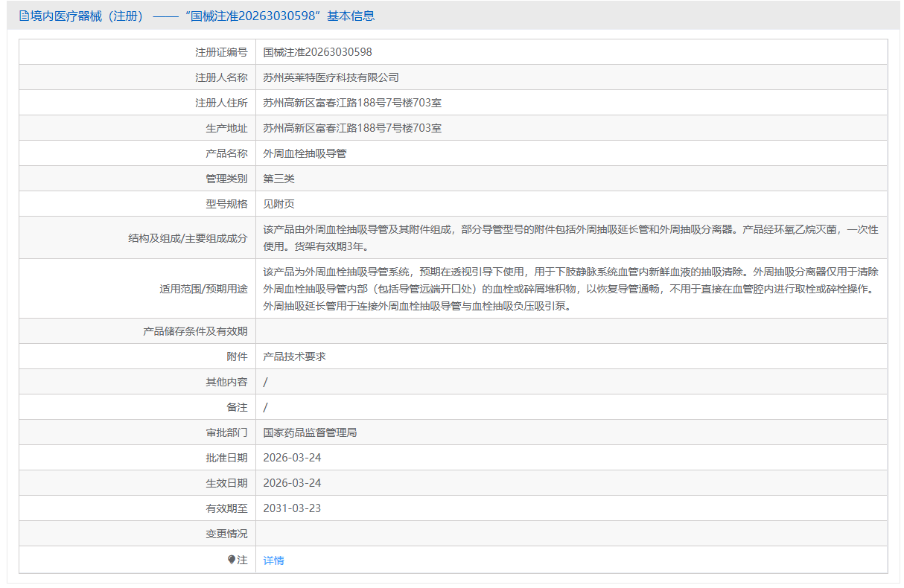The image size is (904, 588).
Task: Click the 有效期至 label
Action: [x=226, y=508]
